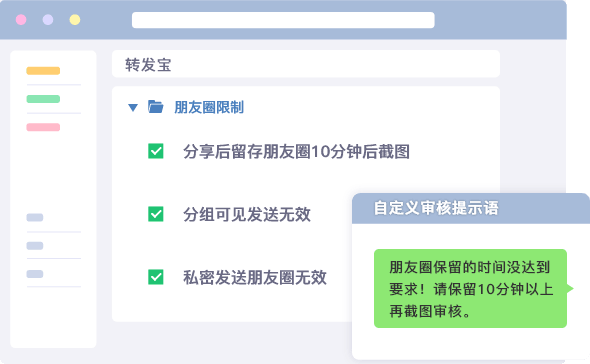
Task: Select the first gray sidebar placeholder item
Action: click(x=35, y=217)
